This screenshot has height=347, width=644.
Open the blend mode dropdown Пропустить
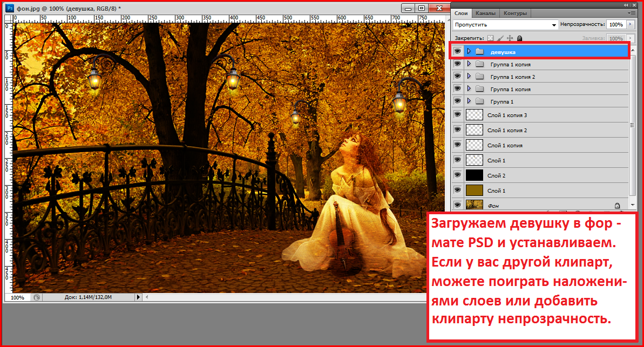pos(505,25)
